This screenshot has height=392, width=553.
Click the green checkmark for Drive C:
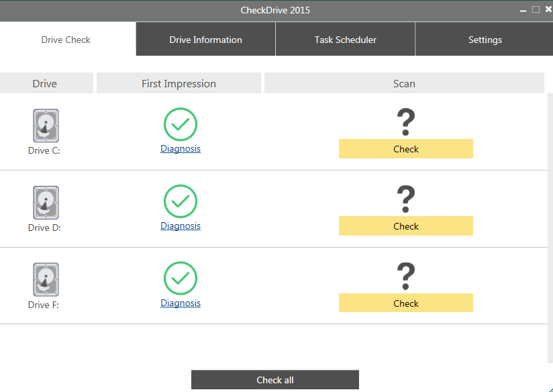click(181, 124)
